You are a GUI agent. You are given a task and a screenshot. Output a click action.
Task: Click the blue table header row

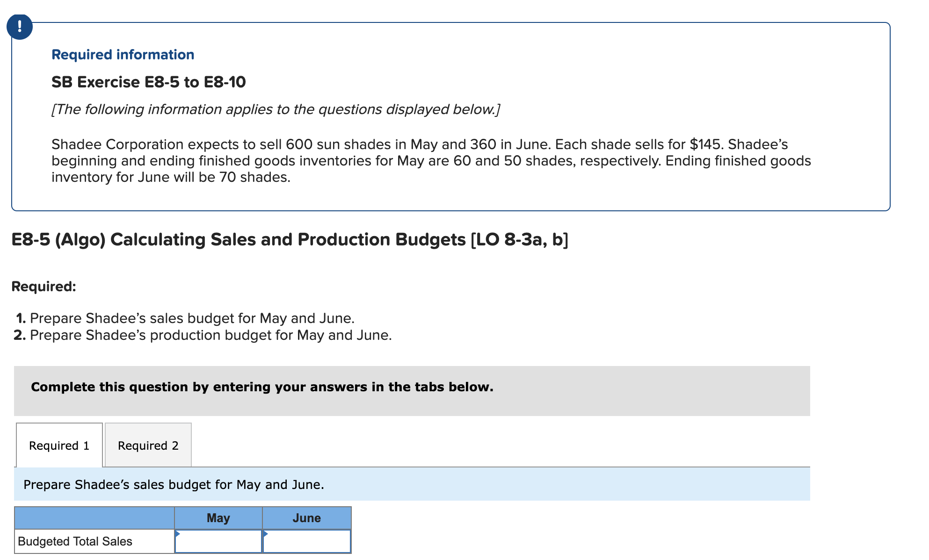click(94, 517)
